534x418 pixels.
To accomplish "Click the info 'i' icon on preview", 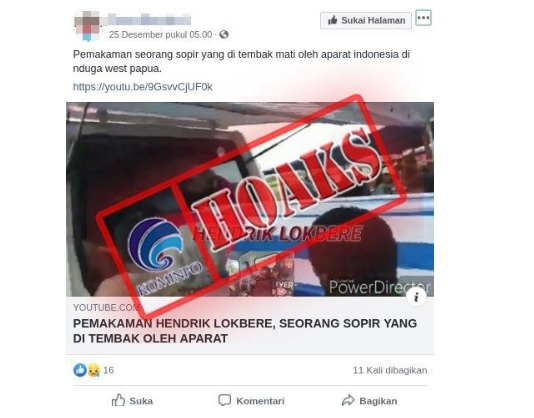I will (x=416, y=297).
